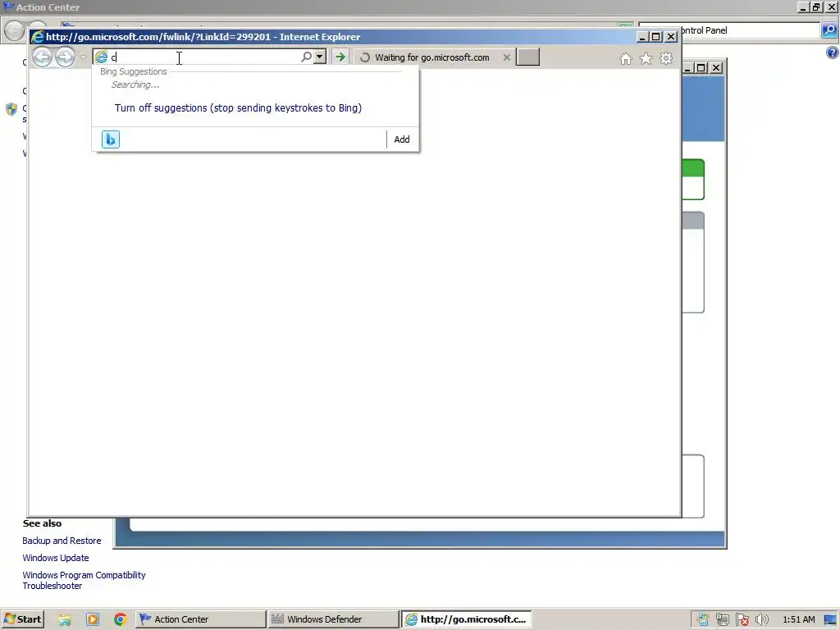Click the 1:51 AM clock
The width and height of the screenshot is (840, 630).
click(799, 619)
